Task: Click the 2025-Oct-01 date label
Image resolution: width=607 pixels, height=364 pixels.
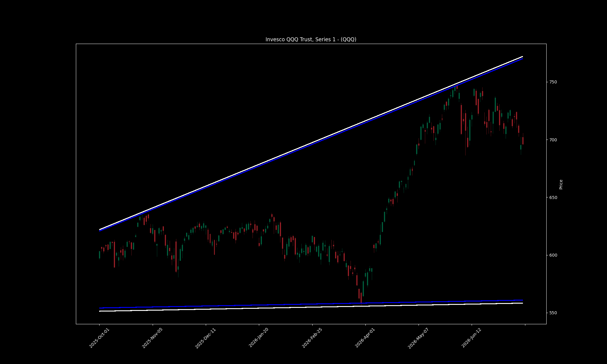Action: [x=99, y=338]
